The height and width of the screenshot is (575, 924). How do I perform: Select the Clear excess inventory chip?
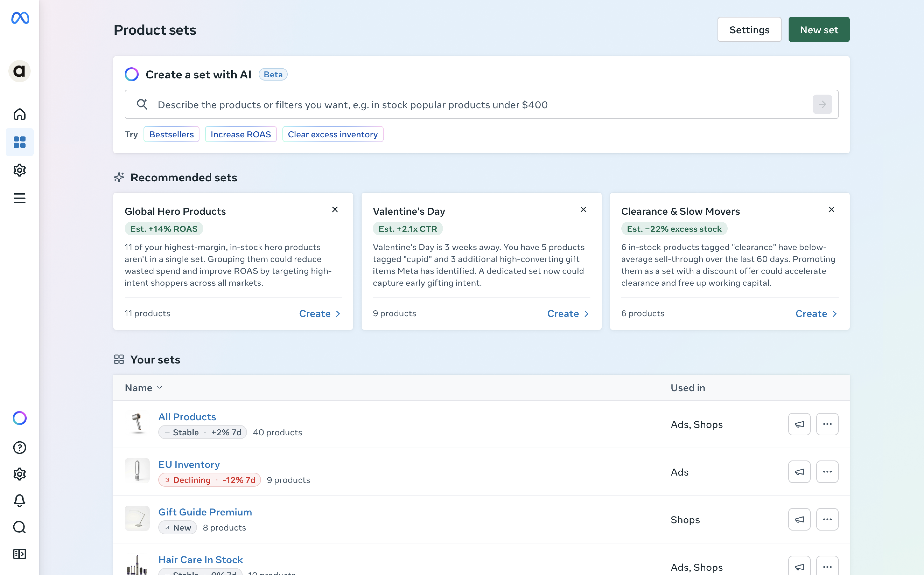tap(332, 134)
